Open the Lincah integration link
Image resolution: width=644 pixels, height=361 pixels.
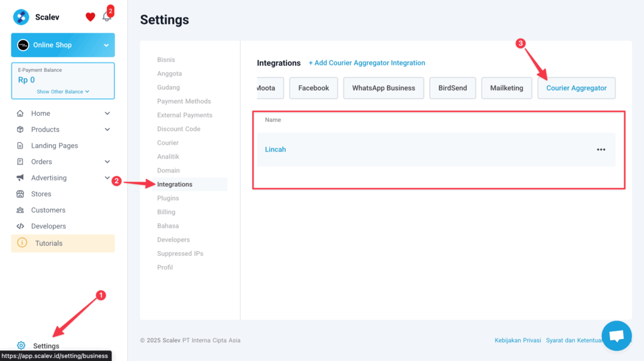tap(275, 150)
